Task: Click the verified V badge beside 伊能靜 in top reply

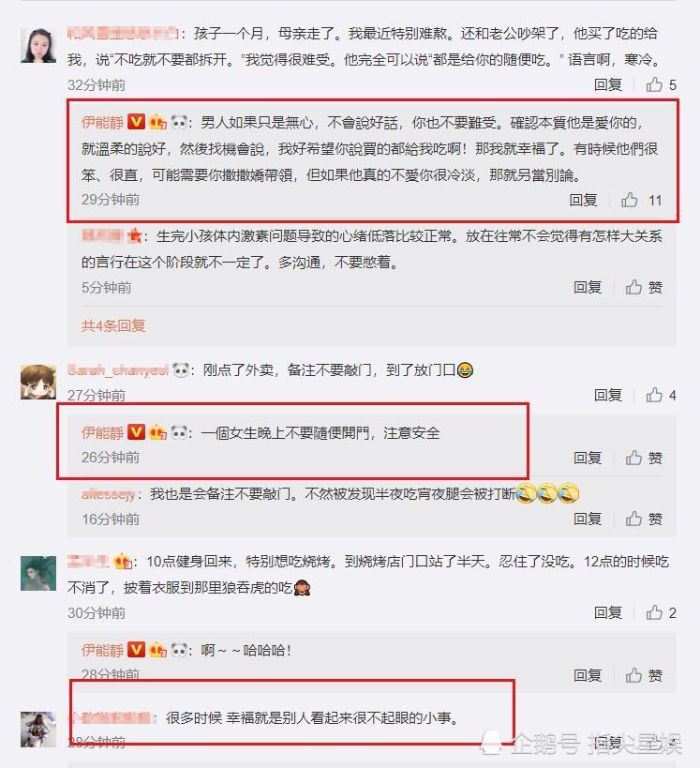Action: [x=136, y=122]
